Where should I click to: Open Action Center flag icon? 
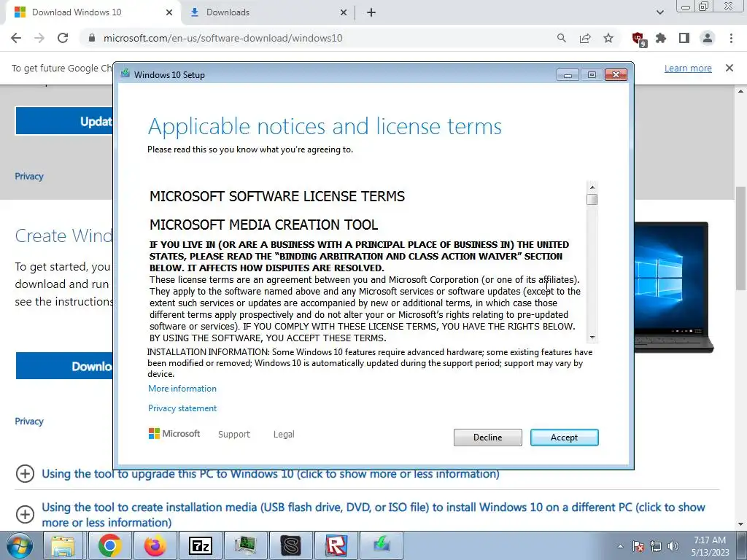[638, 546]
